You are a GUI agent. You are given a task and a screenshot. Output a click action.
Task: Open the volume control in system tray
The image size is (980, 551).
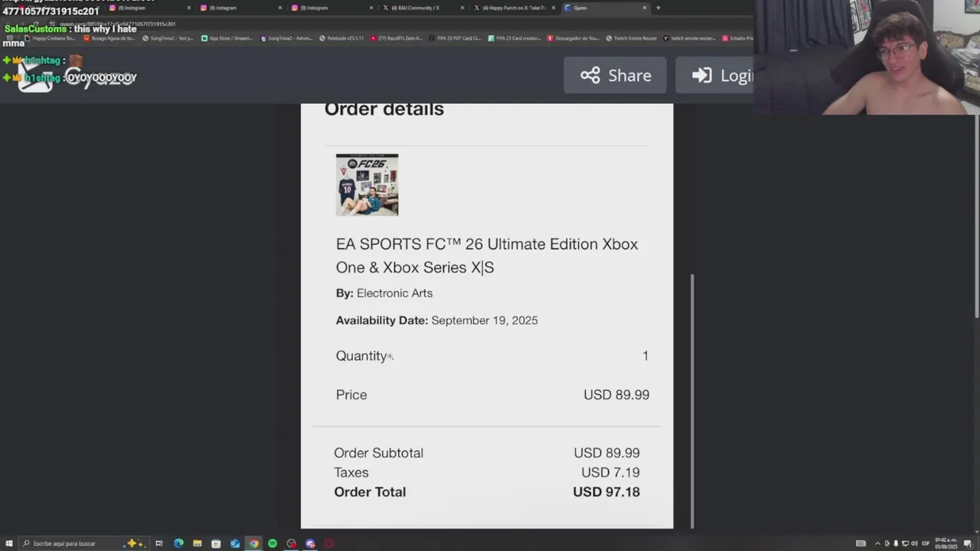(913, 543)
